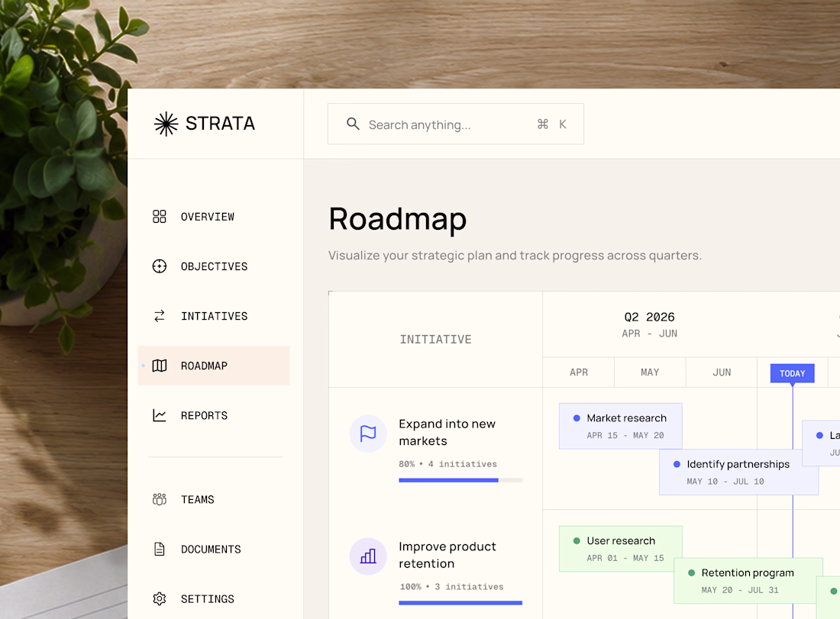Select the APR month column header
This screenshot has width=840, height=619.
coord(579,372)
